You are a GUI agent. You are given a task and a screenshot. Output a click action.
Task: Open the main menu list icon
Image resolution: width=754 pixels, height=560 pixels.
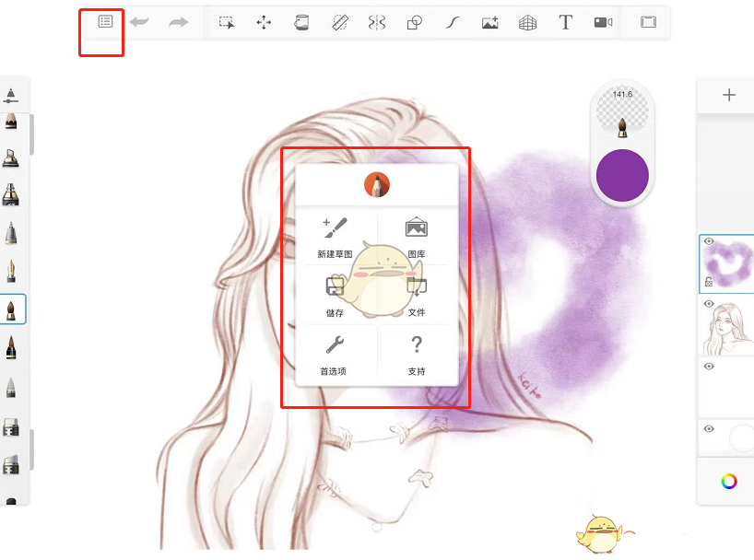pyautogui.click(x=105, y=21)
